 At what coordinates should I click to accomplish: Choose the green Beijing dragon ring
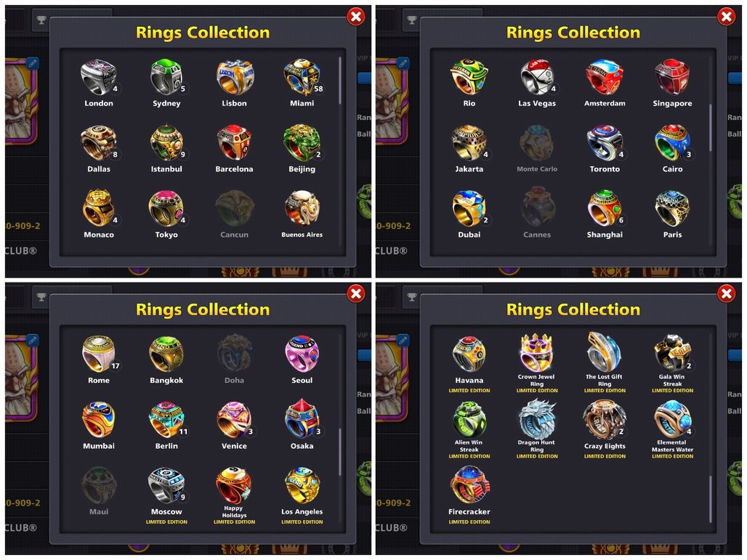click(x=302, y=143)
